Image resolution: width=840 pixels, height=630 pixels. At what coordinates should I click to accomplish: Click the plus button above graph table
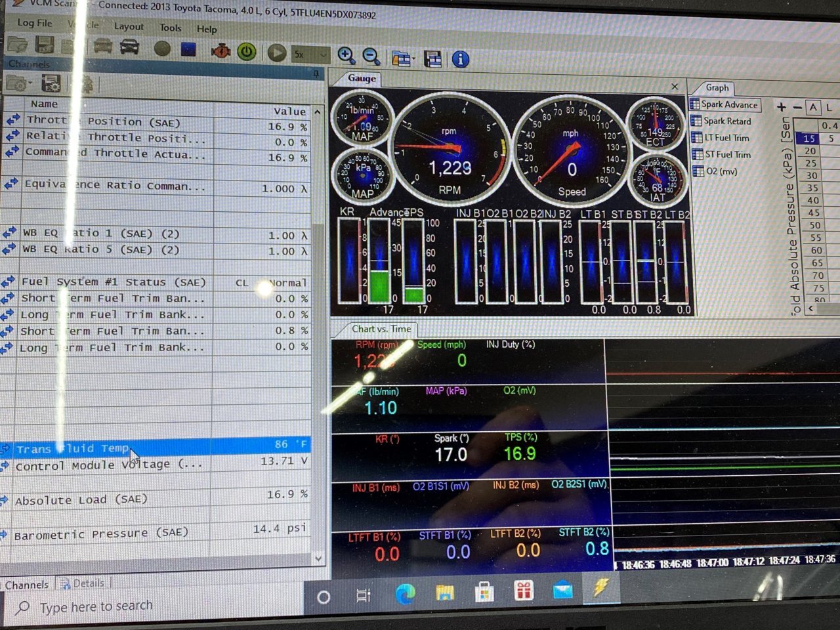[x=781, y=106]
